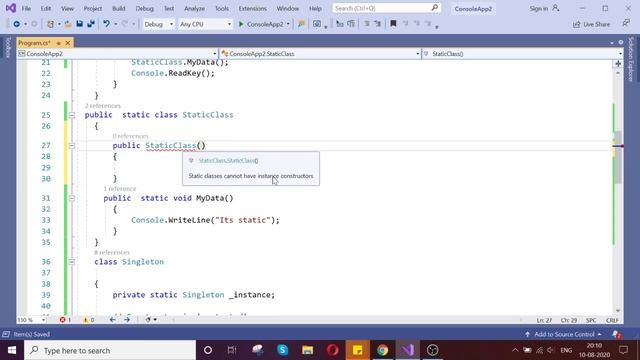Click the split editor button above the scrollbar
The image size is (640, 360).
click(618, 64)
